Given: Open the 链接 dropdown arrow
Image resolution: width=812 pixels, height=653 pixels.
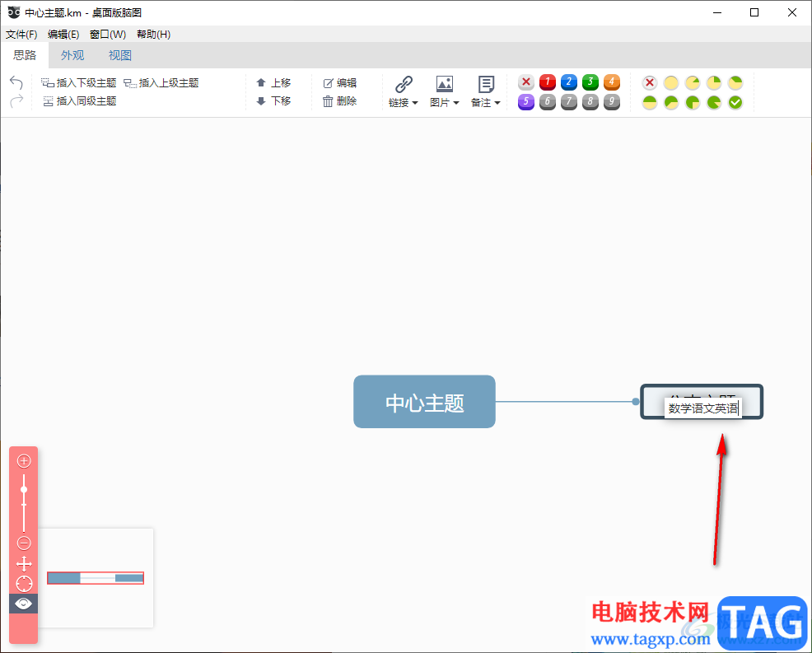Looking at the screenshot, I should 415,103.
